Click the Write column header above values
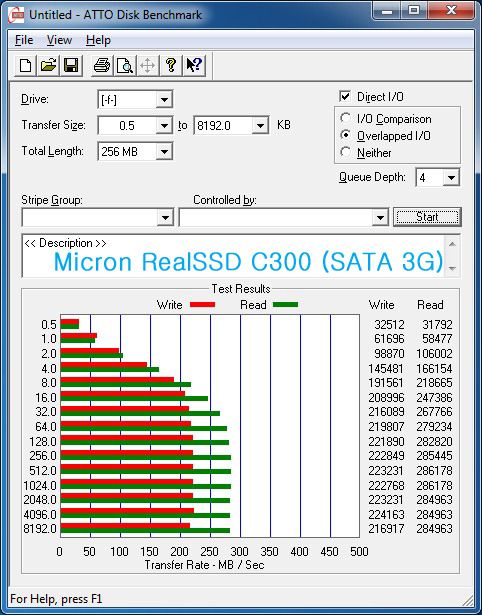Image resolution: width=482 pixels, height=615 pixels. (x=381, y=305)
